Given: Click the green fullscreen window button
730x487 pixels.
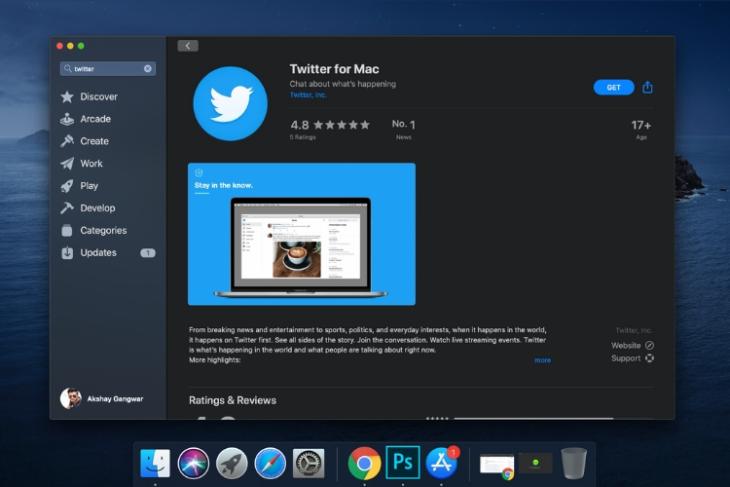Looking at the screenshot, I should point(81,46).
